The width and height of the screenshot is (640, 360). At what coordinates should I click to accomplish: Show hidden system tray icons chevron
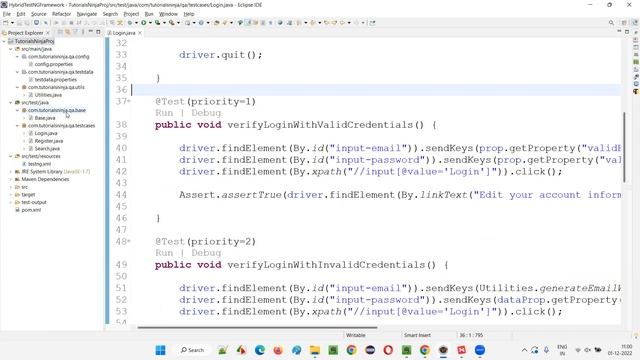tap(524, 350)
